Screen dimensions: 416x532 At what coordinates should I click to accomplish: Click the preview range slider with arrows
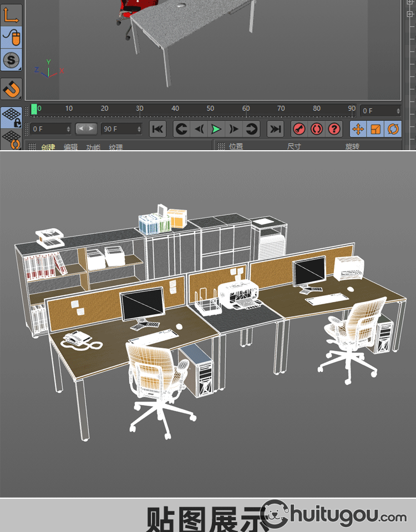[87, 129]
